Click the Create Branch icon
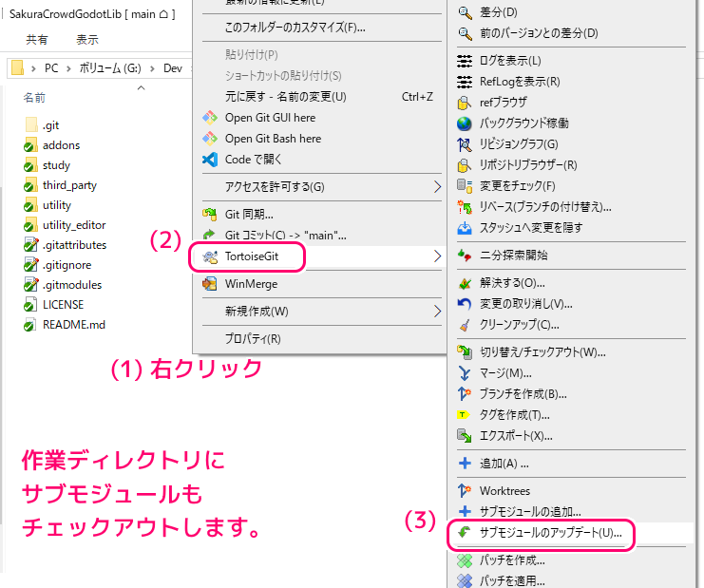 (465, 394)
